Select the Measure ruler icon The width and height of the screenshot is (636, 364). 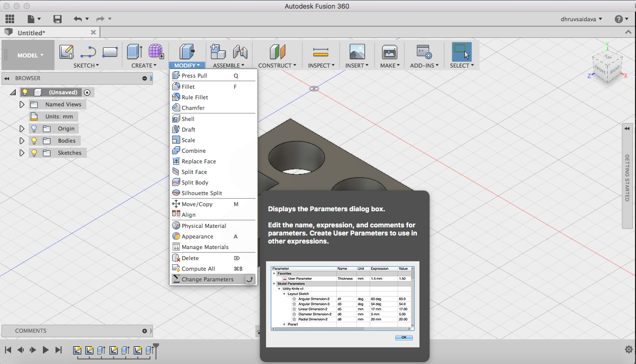click(321, 51)
